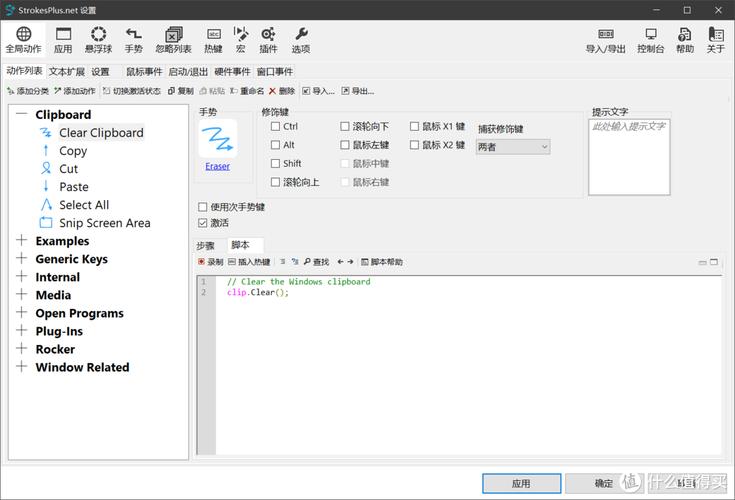This screenshot has height=500, width=735.
Task: Toggle the 鼠标 X2 键 checkbox
Action: tap(414, 145)
